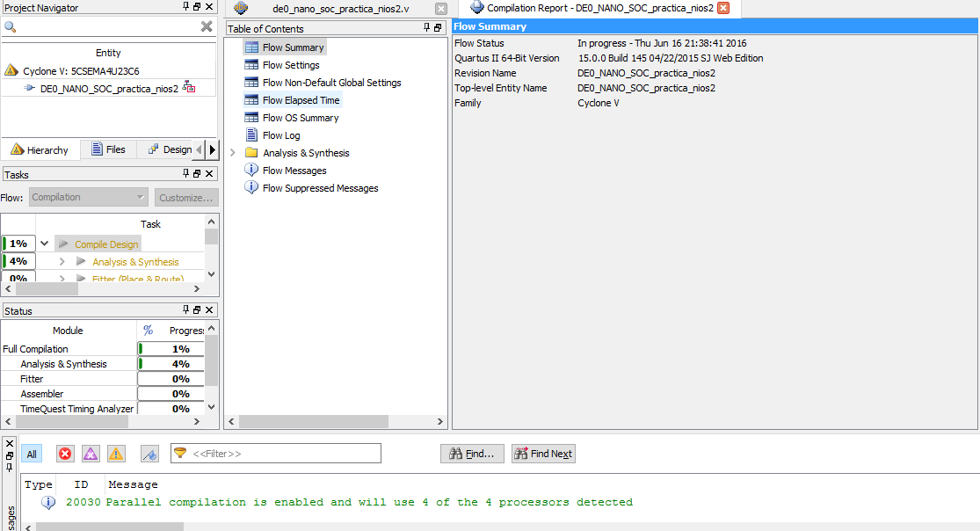Pin the Tasks panel

tap(185, 173)
